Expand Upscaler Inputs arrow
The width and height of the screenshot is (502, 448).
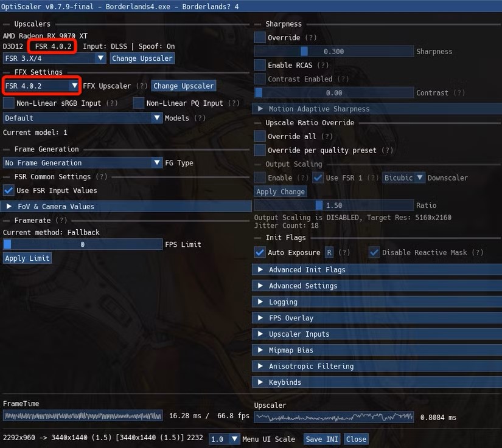[x=260, y=334]
